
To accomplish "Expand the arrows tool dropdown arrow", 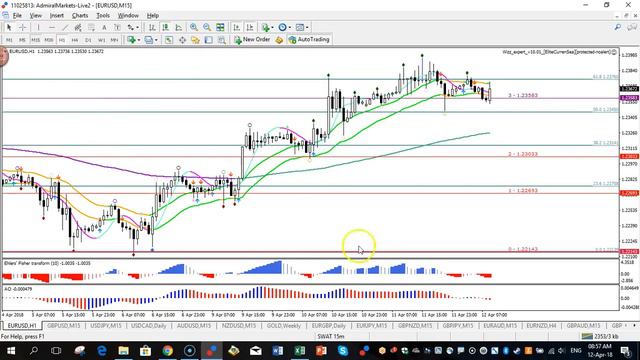I will click(x=137, y=28).
